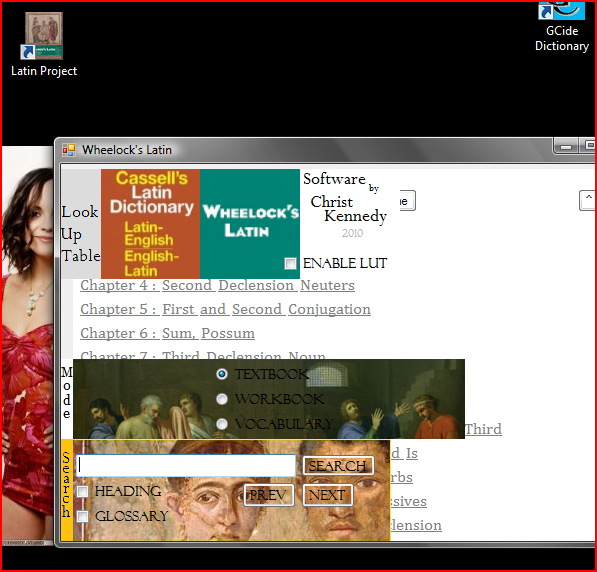Click the partially visible 'Is' link text
Viewport: 597px width, 572px height.
pos(412,453)
